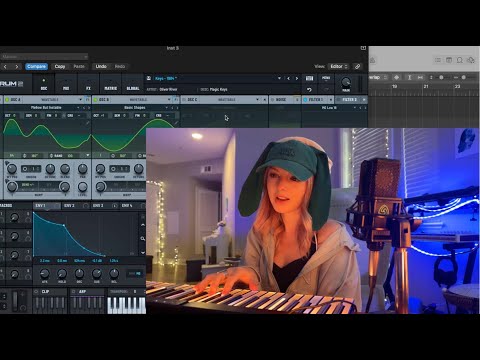The height and width of the screenshot is (360, 480).
Task: Toggle FILTER 1 power on/off
Action: [x=305, y=100]
